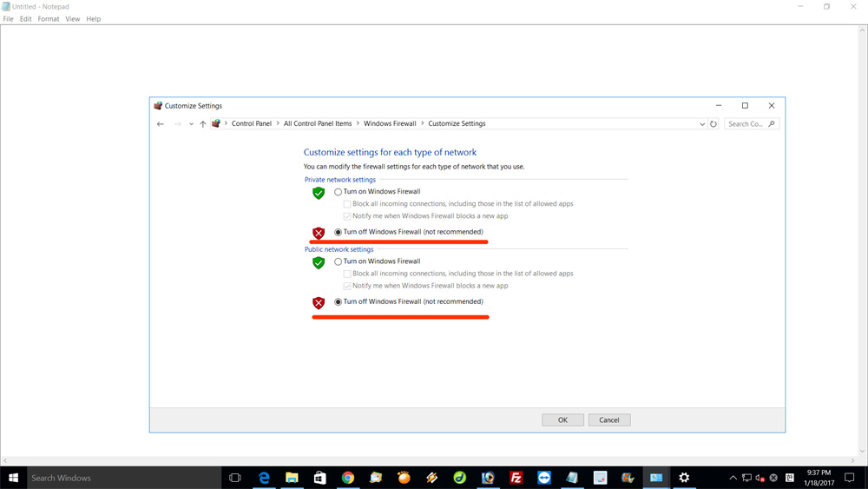Click the input method tray icon
Viewport: 868px width, 489px height.
click(x=789, y=478)
